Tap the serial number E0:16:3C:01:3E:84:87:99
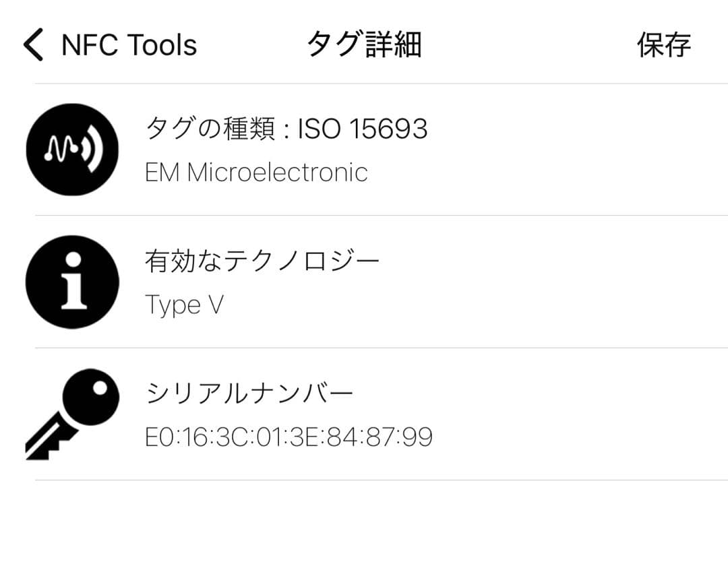 [x=290, y=437]
